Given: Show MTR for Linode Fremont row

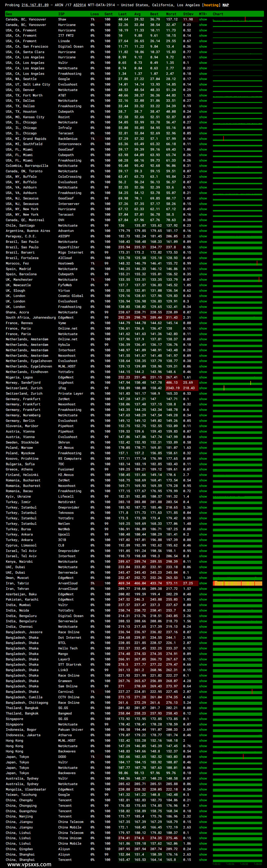Looking at the screenshot, I should click(203, 41).
